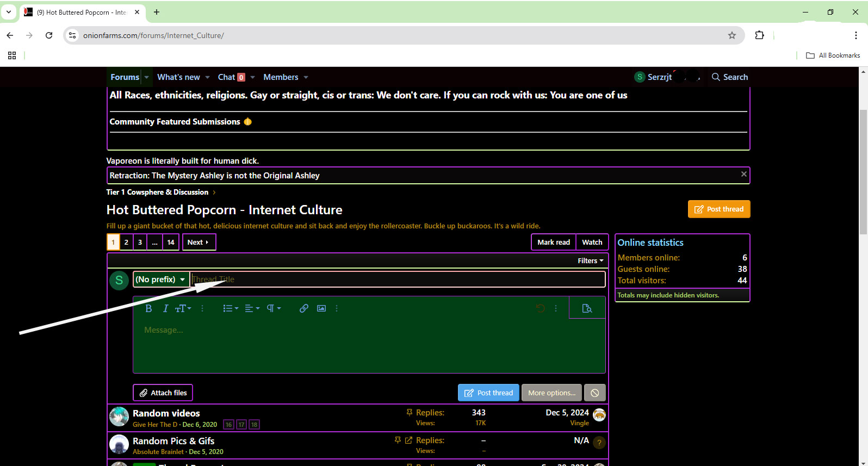Click the Watch button
The image size is (868, 466).
click(592, 243)
